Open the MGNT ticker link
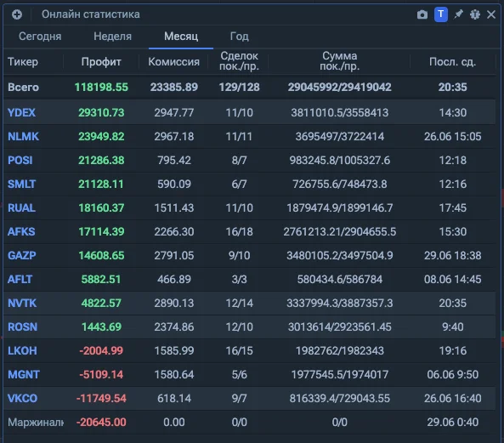 [24, 374]
